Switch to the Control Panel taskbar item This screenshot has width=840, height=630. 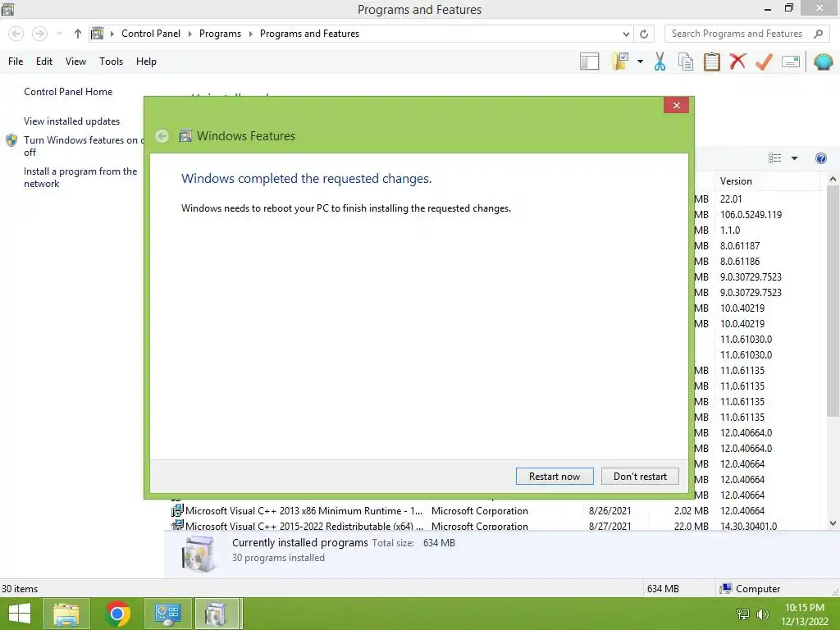click(x=167, y=614)
